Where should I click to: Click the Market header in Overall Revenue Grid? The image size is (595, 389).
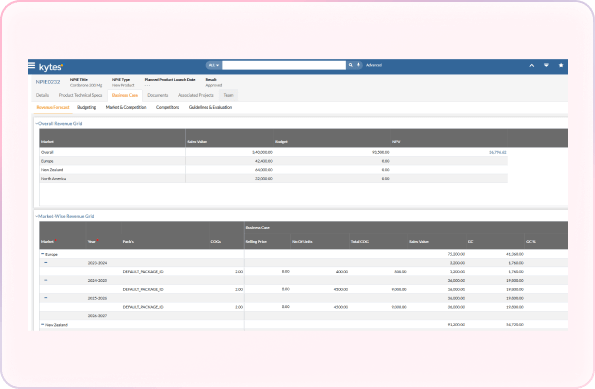tap(47, 142)
